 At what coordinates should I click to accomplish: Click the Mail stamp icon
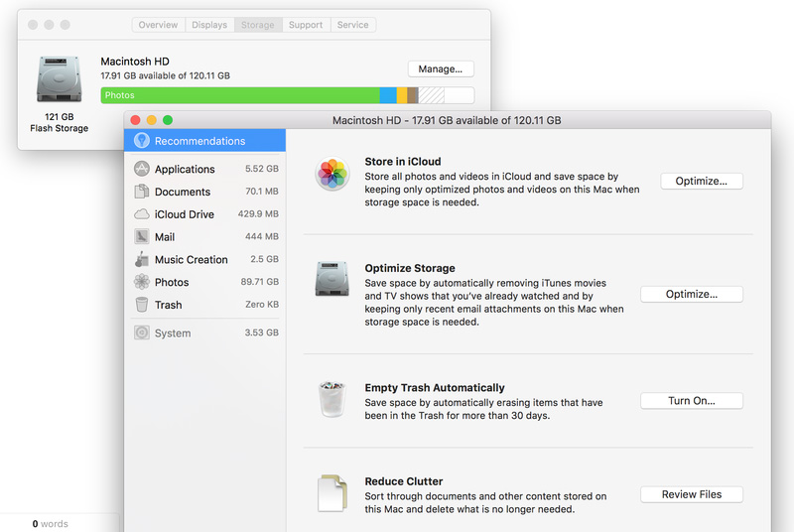141,237
